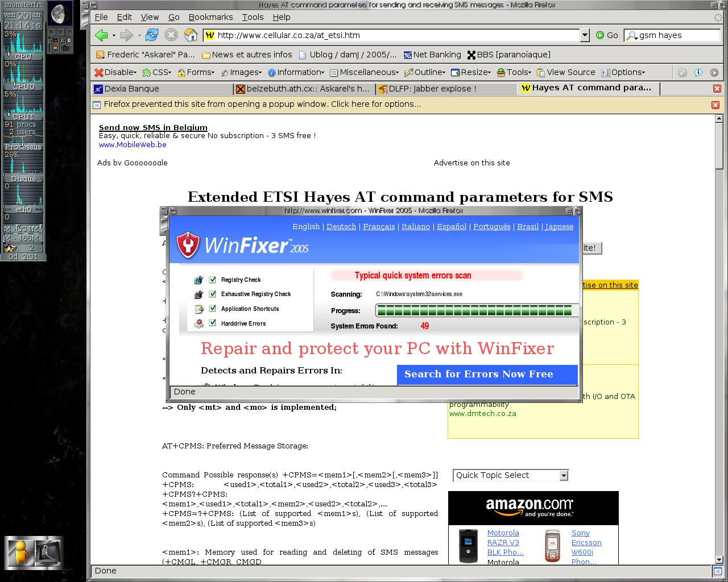Click the green Back arrow button
The width and height of the screenshot is (728, 582).
coord(102,35)
